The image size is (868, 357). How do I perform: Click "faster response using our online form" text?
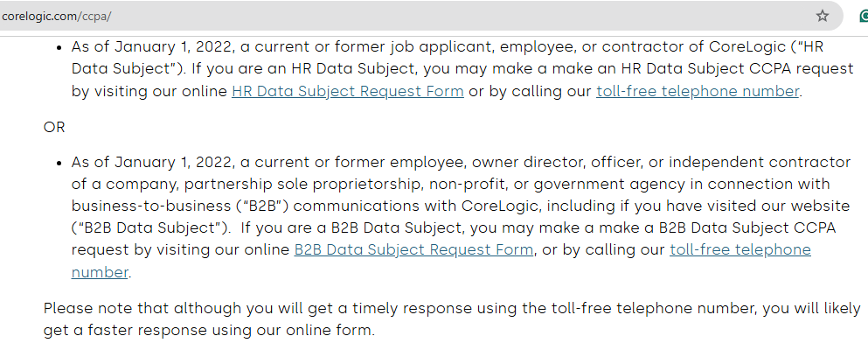(x=233, y=331)
